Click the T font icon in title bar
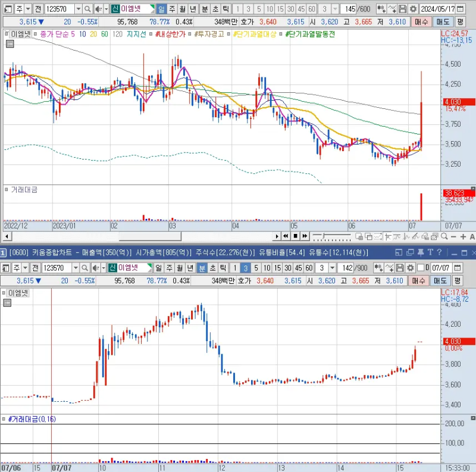The height and width of the screenshot is (472, 476). pos(430,252)
